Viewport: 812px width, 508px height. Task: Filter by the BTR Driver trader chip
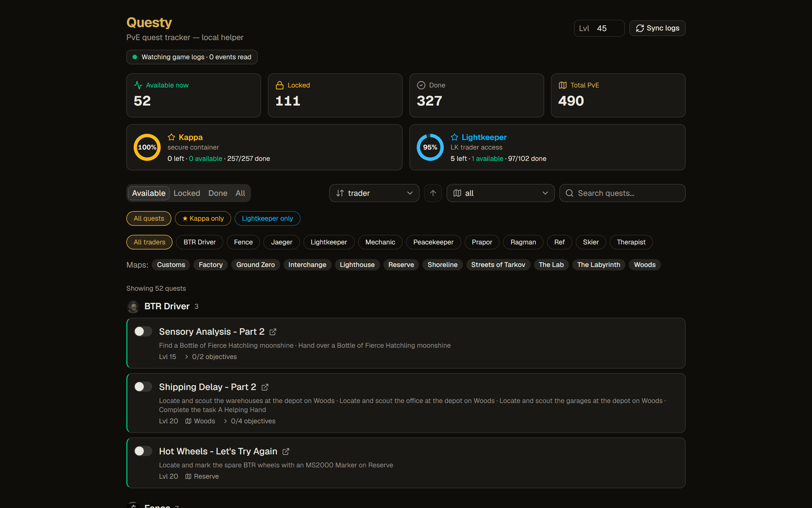tap(199, 242)
